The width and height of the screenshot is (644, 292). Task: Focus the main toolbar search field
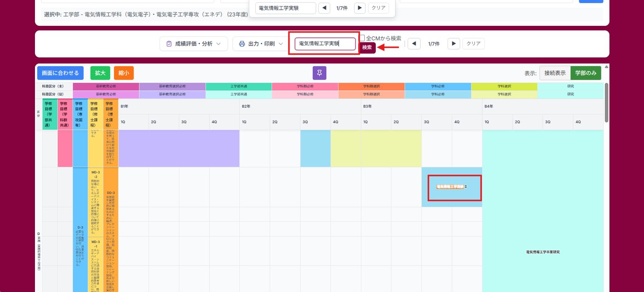click(325, 44)
